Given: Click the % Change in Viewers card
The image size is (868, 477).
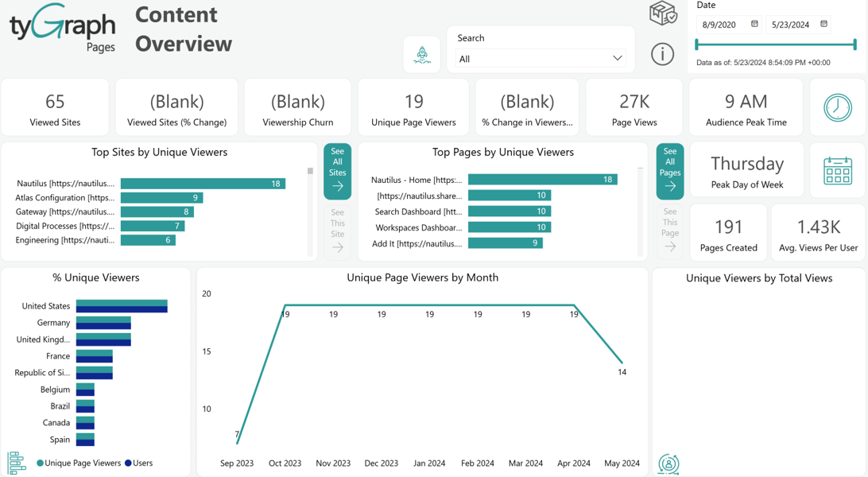Looking at the screenshot, I should 527,107.
